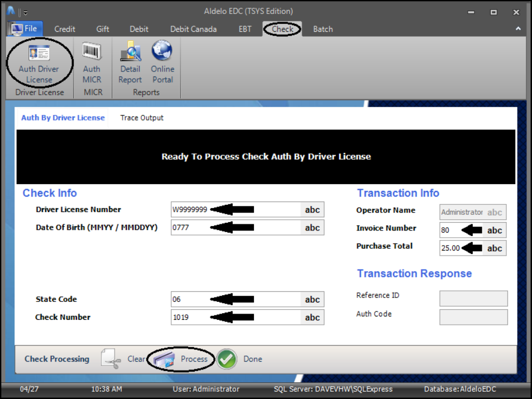Click the SQL Server status bar entry
Viewport: 532px width, 399px height.
point(333,389)
